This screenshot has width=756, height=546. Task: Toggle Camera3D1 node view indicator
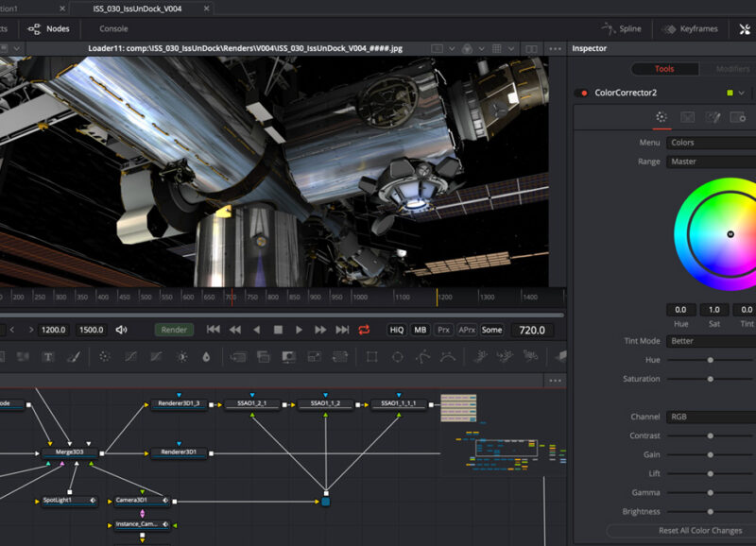165,501
